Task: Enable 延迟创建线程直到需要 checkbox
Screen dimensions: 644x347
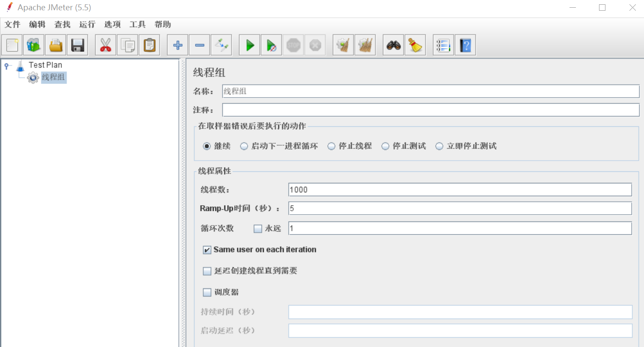Action: tap(207, 271)
